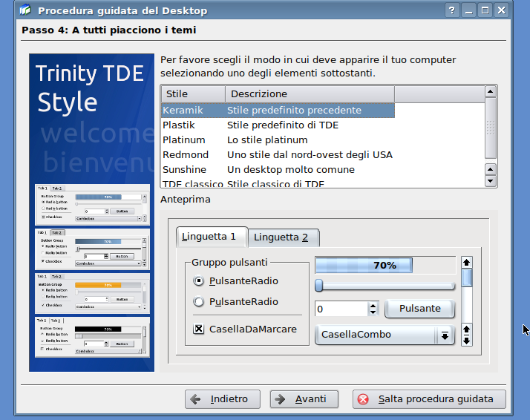
Task: Select the Sunshine style row
Action: tap(278, 170)
